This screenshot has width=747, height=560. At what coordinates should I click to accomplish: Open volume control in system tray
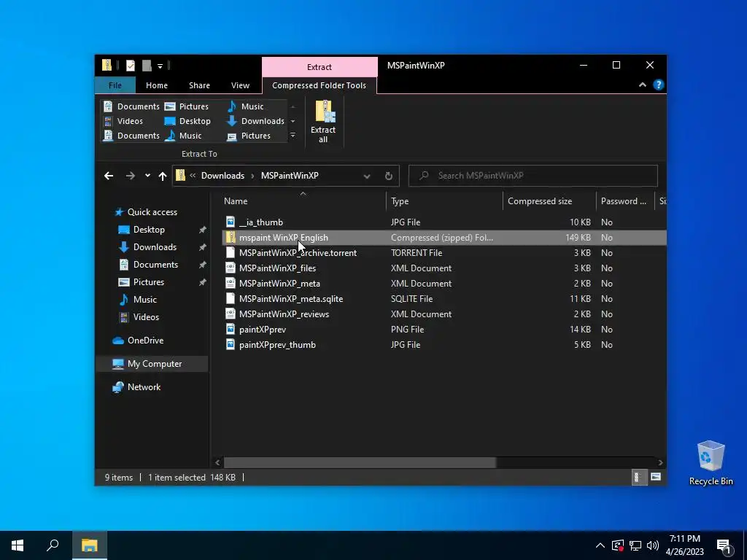click(x=653, y=545)
